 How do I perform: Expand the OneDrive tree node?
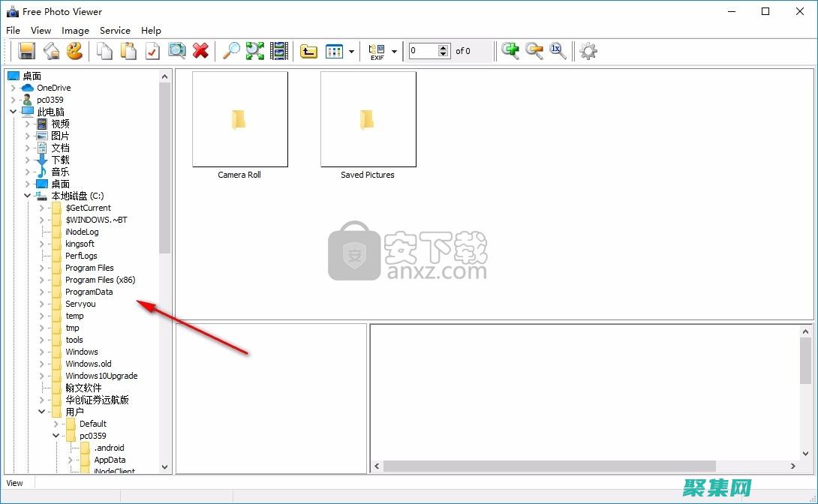click(x=13, y=88)
